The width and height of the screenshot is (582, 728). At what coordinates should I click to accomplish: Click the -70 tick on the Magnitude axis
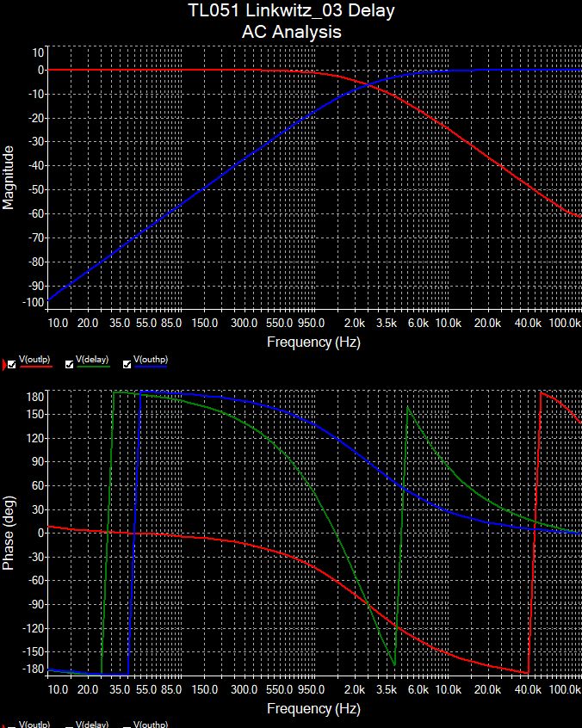34,238
